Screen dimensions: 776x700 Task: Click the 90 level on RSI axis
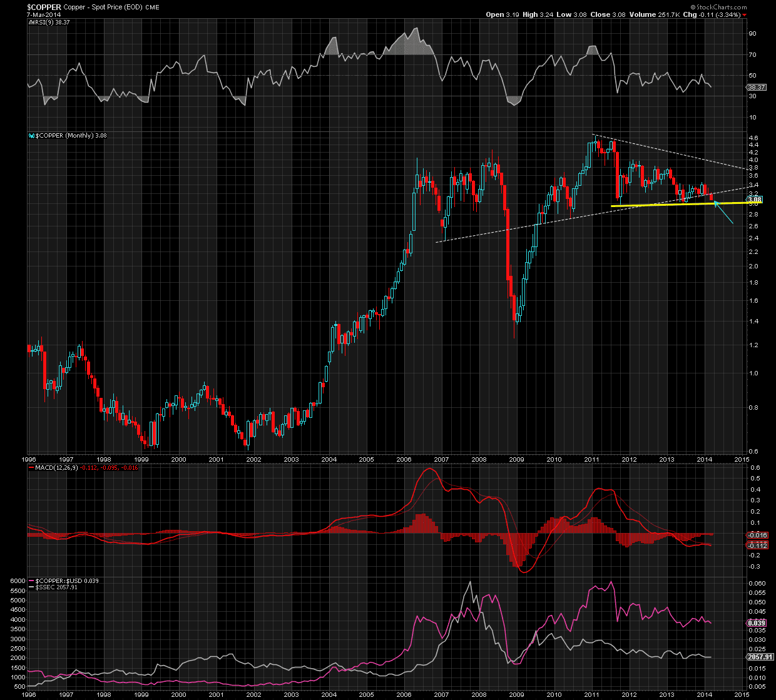(753, 33)
